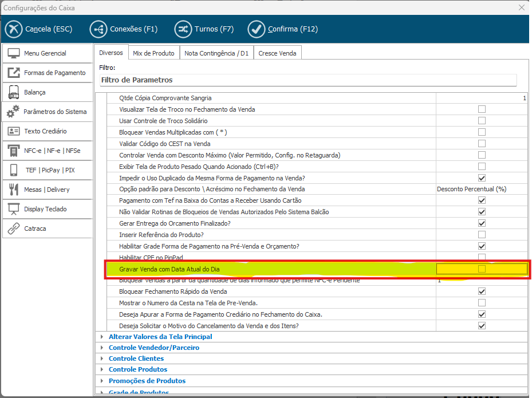Open Menu Gerencial monitor icon
Image resolution: width=532 pixels, height=398 pixels.
click(x=14, y=53)
